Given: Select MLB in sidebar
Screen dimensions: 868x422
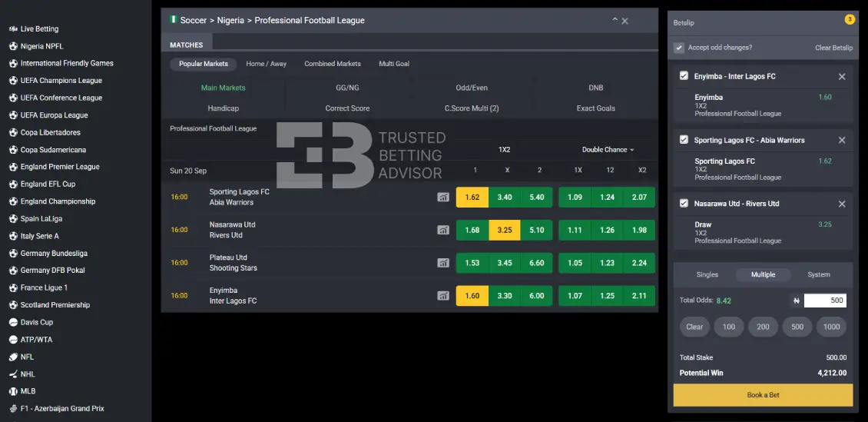Looking at the screenshot, I should click(x=22, y=391).
